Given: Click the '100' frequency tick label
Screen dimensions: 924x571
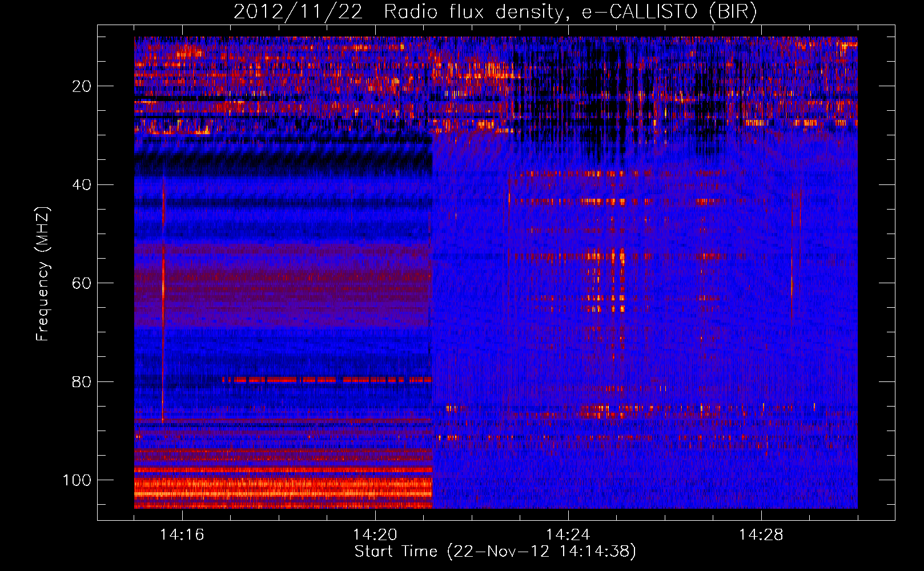Looking at the screenshot, I should point(77,480).
